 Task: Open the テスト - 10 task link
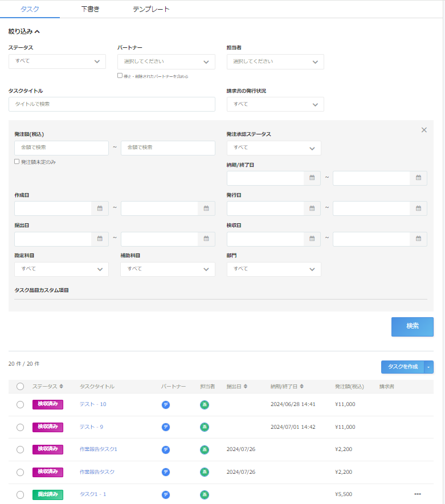(93, 404)
